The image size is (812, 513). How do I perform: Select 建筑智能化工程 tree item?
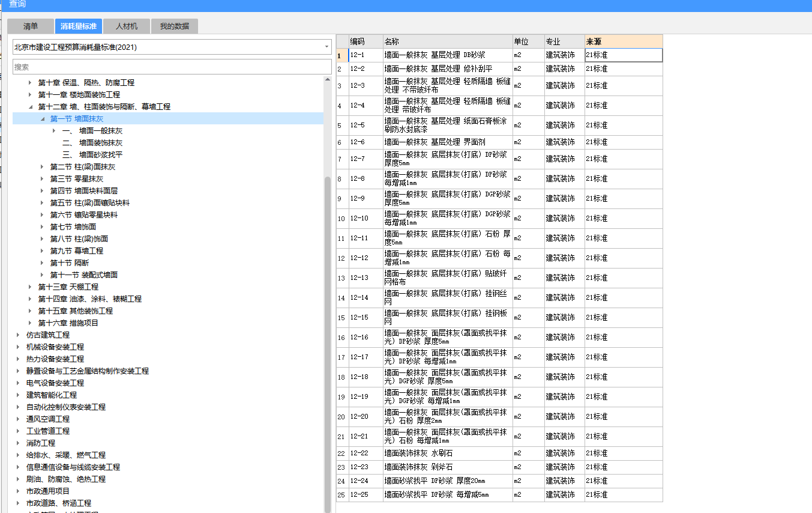[x=52, y=395]
